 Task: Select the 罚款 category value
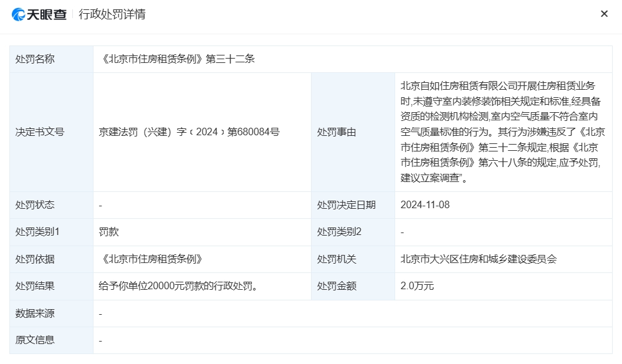[x=108, y=232]
